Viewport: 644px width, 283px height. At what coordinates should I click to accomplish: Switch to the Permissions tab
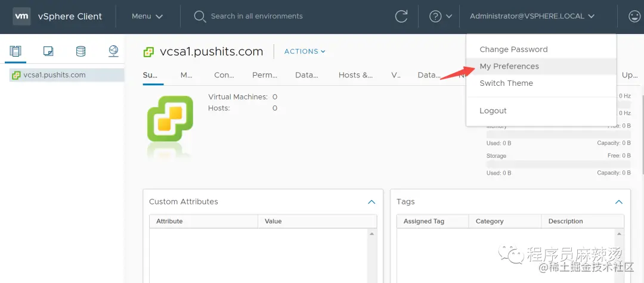[265, 75]
